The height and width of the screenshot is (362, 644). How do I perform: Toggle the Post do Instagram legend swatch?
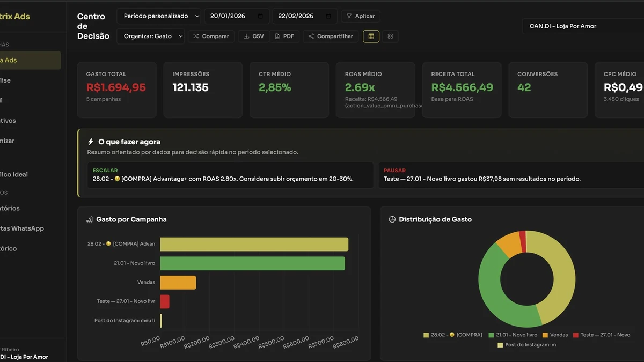click(x=500, y=345)
